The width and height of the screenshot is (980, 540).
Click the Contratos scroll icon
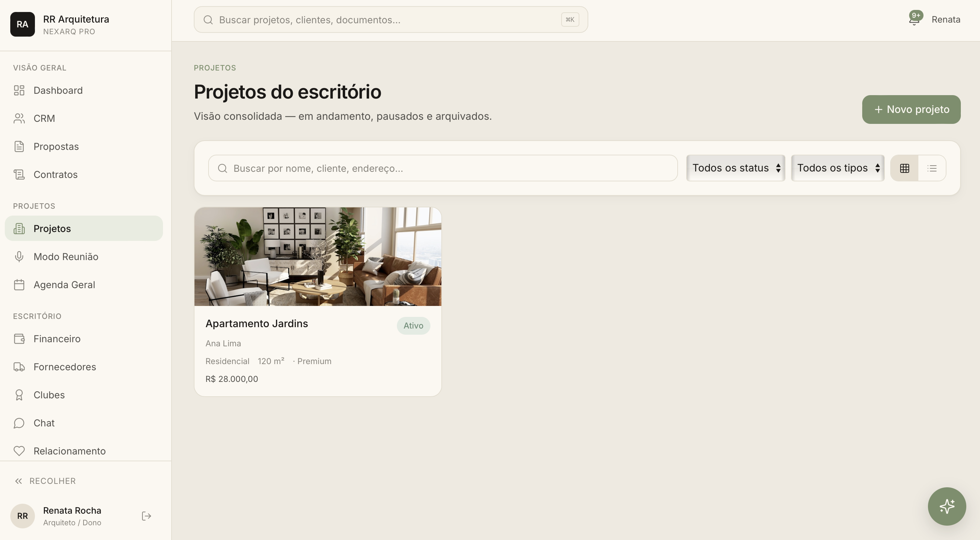(x=19, y=175)
